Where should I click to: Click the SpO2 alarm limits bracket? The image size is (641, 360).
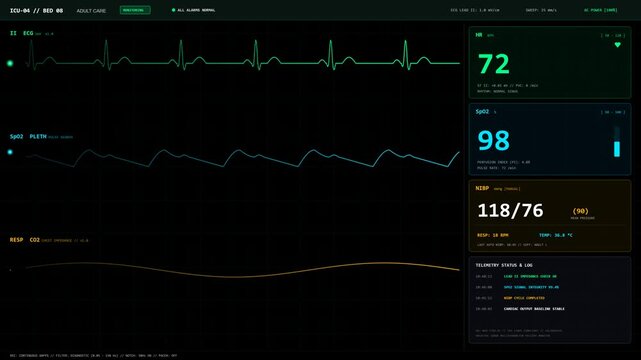613,112
